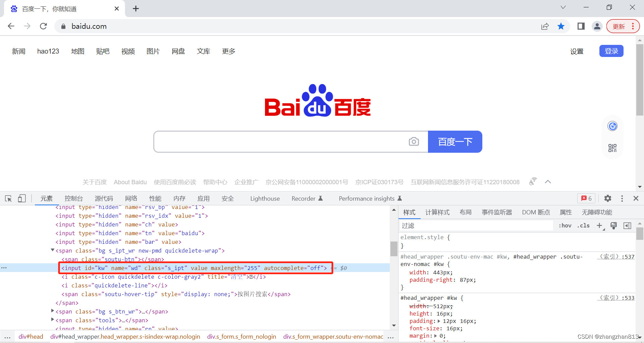The height and width of the screenshot is (343, 644).
Task: Open the 地图 link
Action: point(77,51)
